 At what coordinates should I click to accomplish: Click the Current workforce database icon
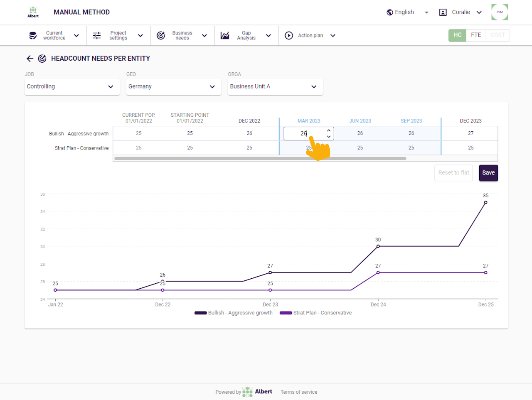pyautogui.click(x=33, y=36)
